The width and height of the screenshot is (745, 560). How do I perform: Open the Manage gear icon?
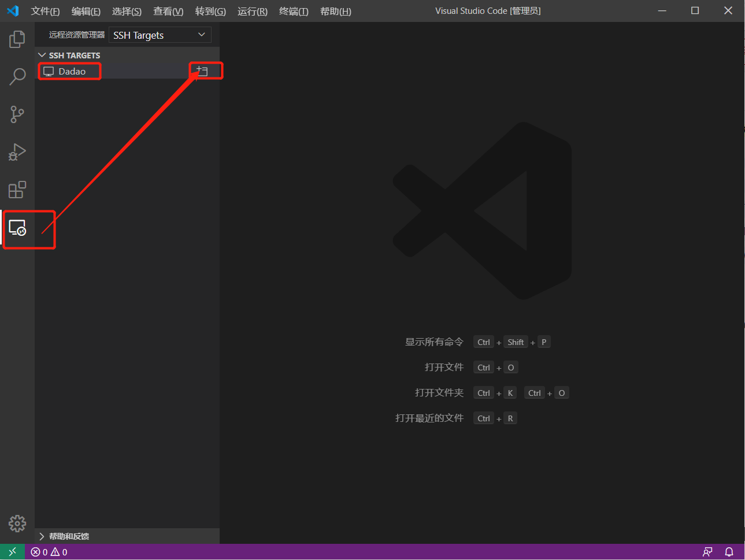[x=17, y=524]
